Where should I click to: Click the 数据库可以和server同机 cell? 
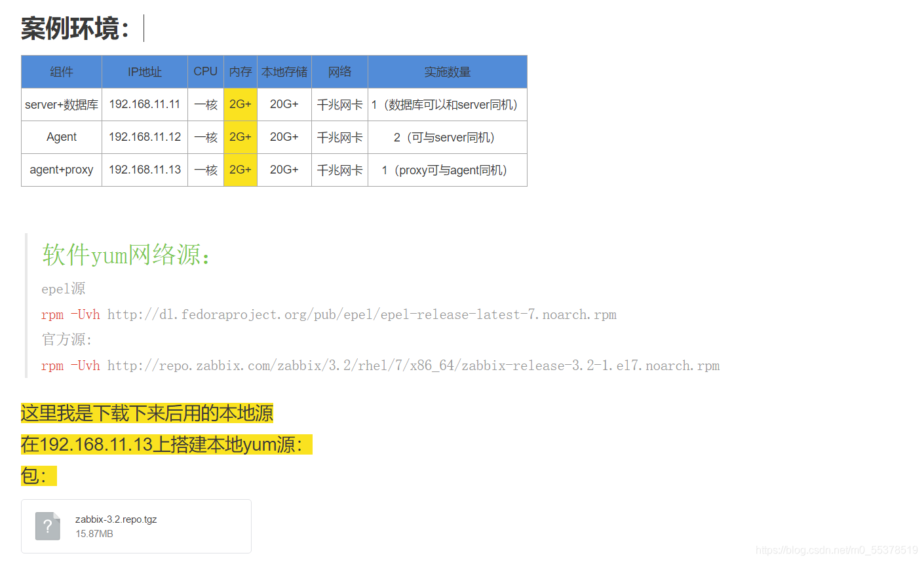(x=448, y=105)
